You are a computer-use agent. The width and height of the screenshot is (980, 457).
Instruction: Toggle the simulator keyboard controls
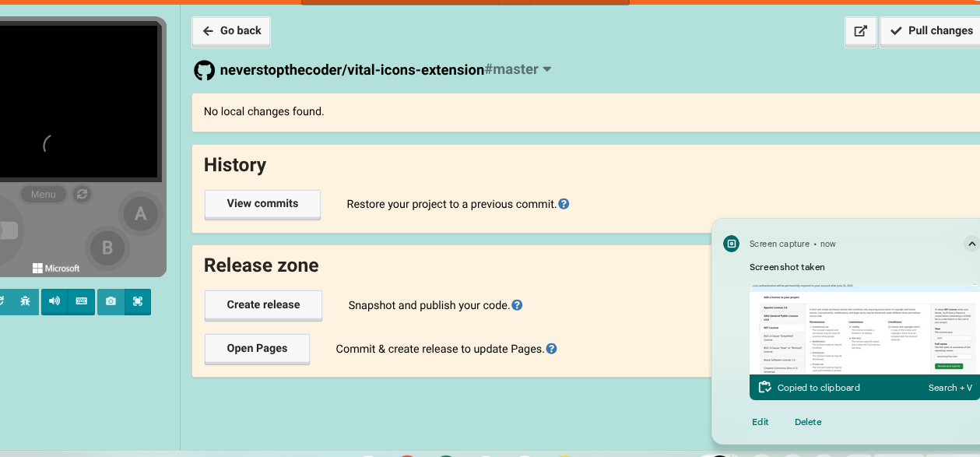tap(82, 301)
